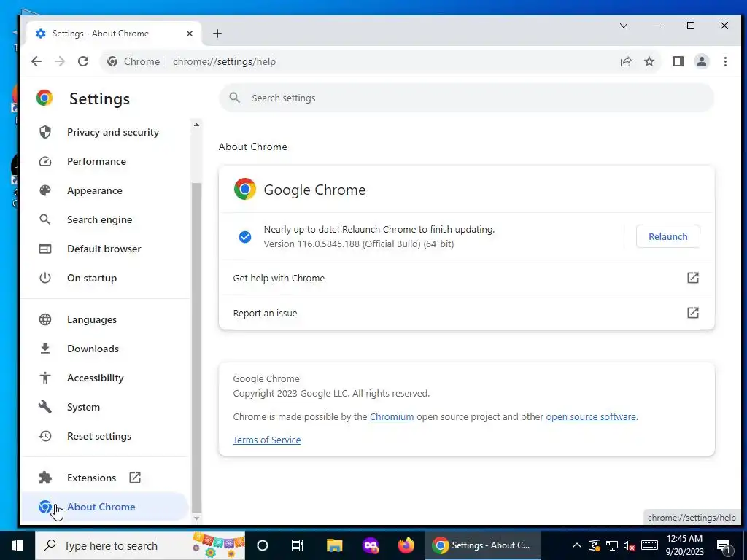
Task: Click external link icon for Report an issue
Action: tap(693, 312)
